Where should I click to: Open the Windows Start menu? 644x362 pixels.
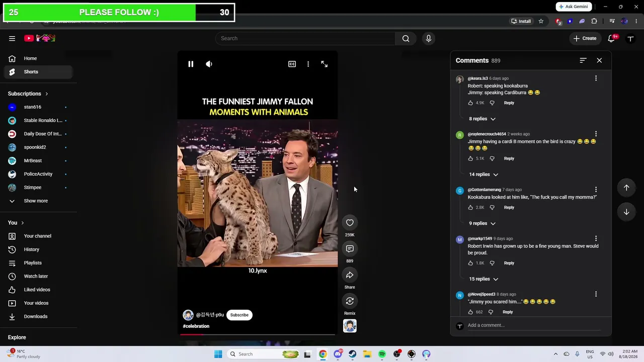point(218,354)
